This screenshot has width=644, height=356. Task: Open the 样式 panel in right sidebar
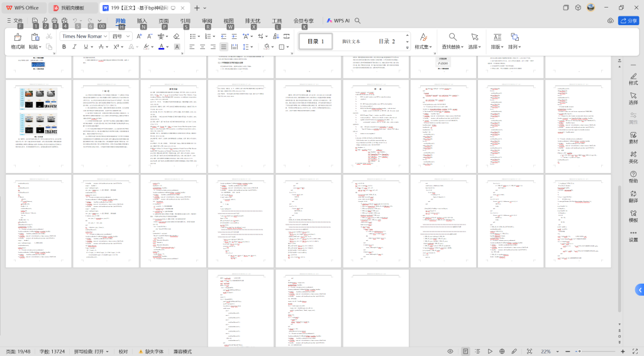(x=633, y=78)
